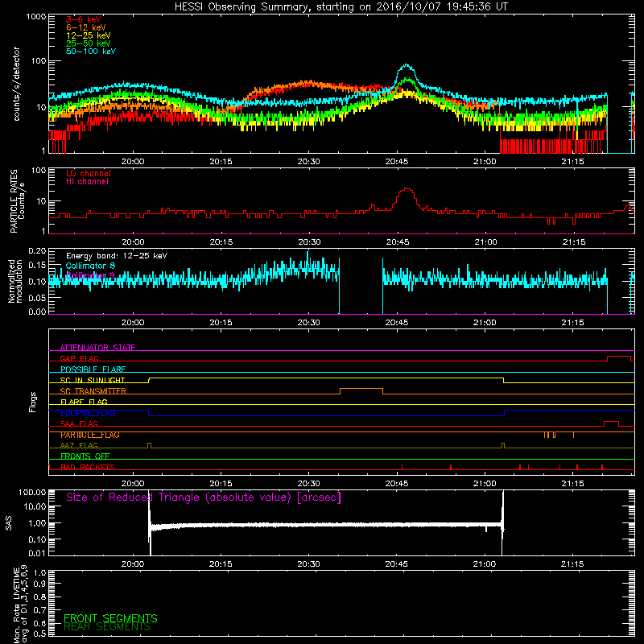Click the raised GAP_FLAG pulse

pos(619,357)
